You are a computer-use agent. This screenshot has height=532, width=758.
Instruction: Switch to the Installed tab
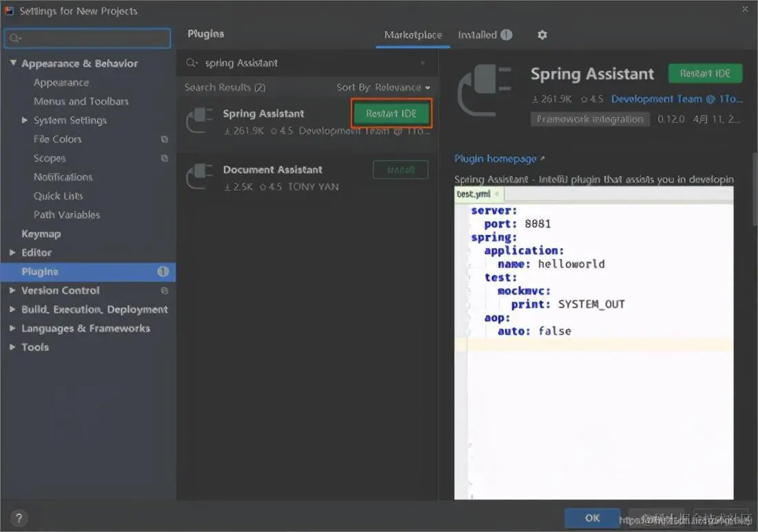pos(484,35)
